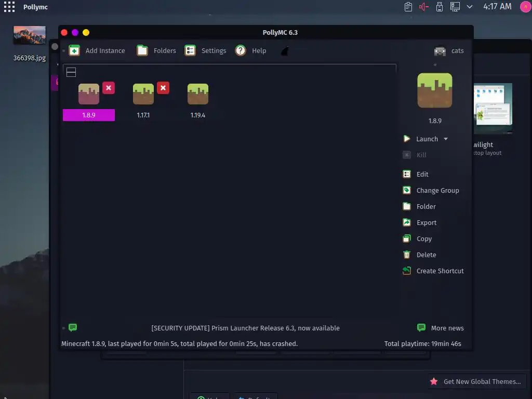This screenshot has height=399, width=532.
Task: Click the 1.19.4 instance name label
Action: [x=198, y=115]
